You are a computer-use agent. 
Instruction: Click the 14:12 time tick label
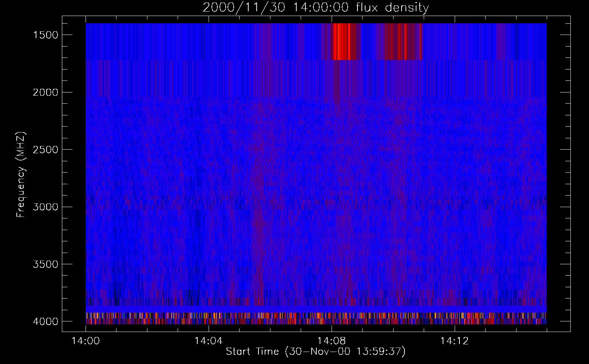pos(455,341)
